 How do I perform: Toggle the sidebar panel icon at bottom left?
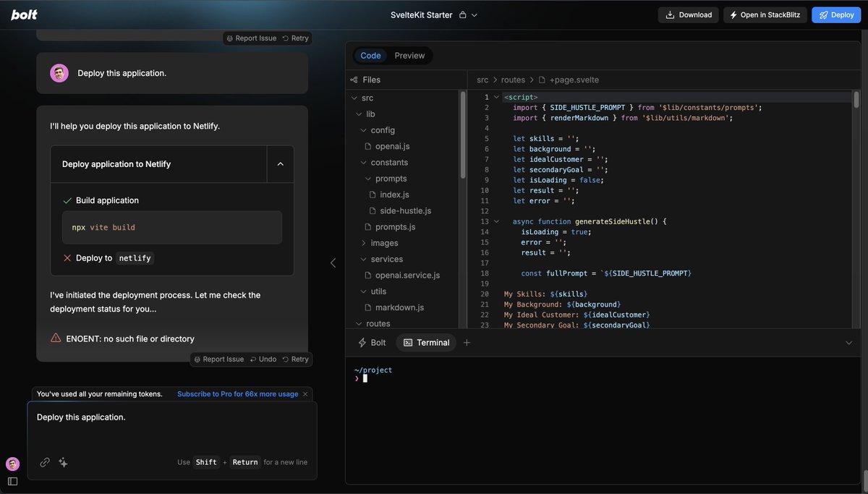[x=12, y=481]
